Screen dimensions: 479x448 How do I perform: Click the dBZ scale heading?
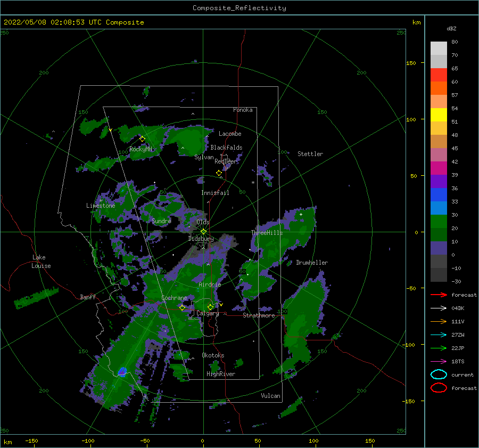coord(451,29)
